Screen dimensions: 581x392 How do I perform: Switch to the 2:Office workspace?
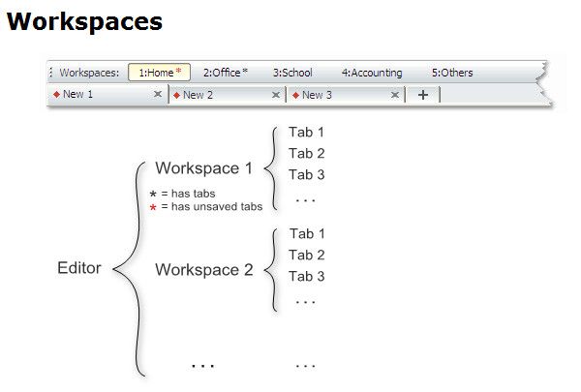point(225,73)
